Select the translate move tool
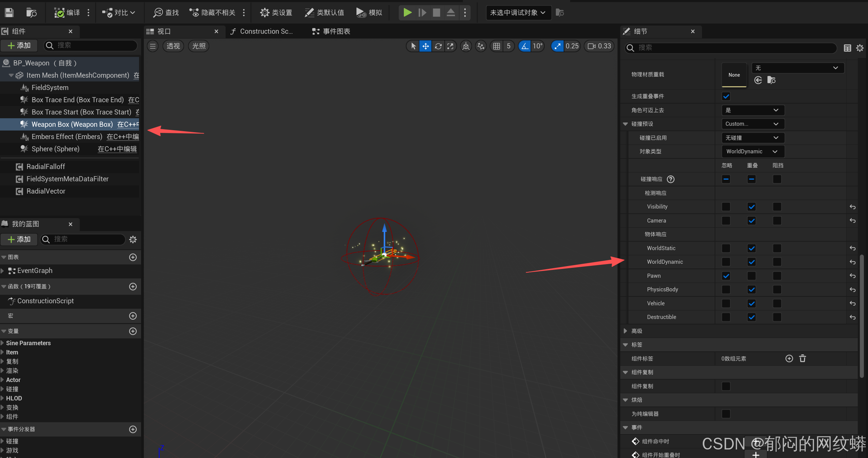This screenshot has height=458, width=868. (425, 46)
